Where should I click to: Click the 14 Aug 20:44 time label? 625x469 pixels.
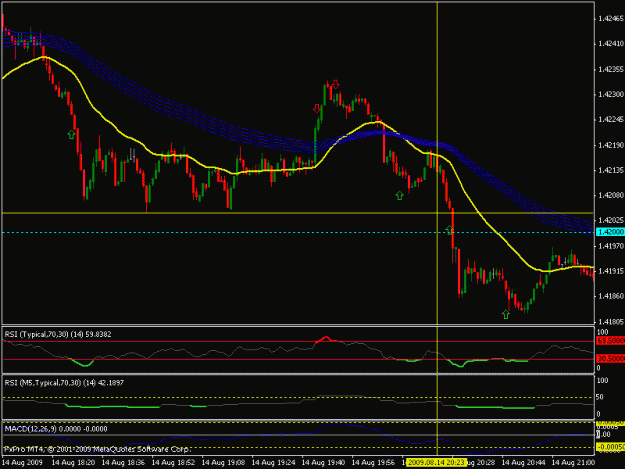click(523, 462)
